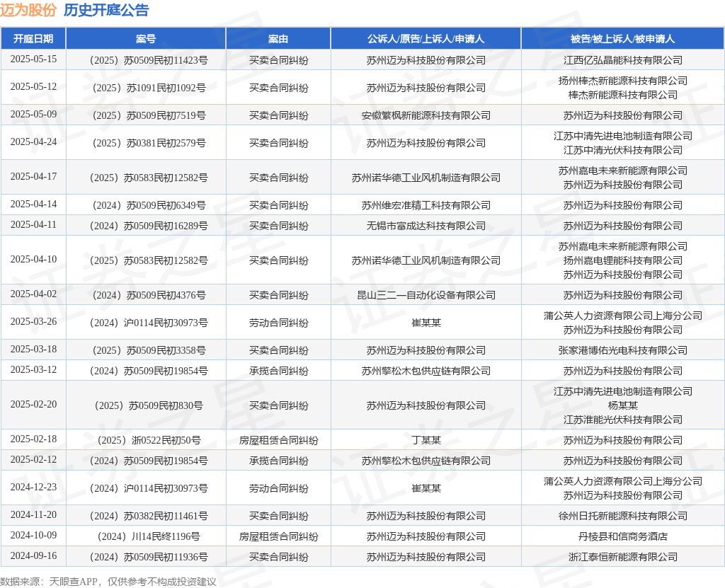Click the 公诉人/原告/上诉人/申请人 column header
Image resolution: width=725 pixels, height=588 pixels.
coord(426,39)
